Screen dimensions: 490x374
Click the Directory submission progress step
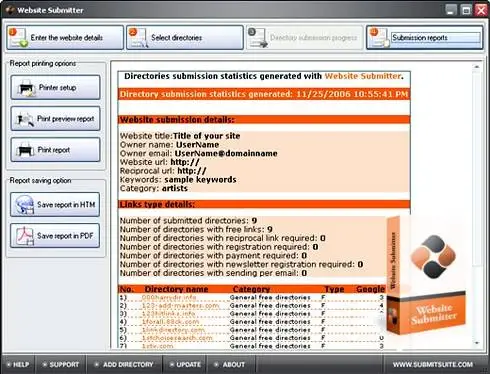tap(305, 38)
